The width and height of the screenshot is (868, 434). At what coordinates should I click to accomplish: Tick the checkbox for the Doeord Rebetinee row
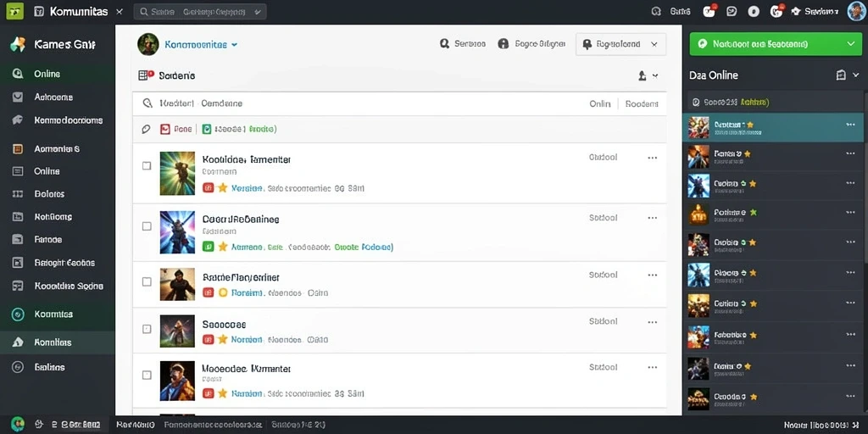pyautogui.click(x=147, y=225)
